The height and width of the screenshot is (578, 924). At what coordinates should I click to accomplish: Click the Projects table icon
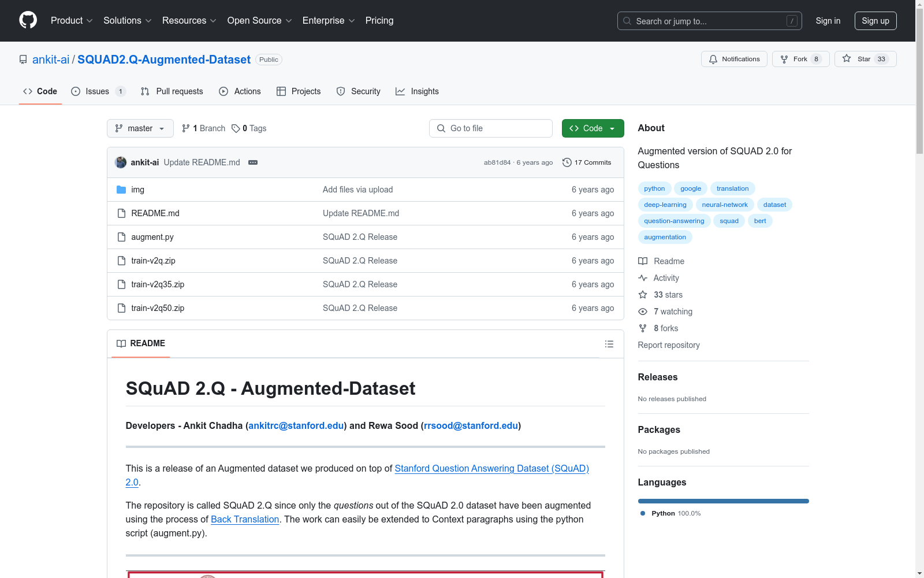(x=281, y=91)
